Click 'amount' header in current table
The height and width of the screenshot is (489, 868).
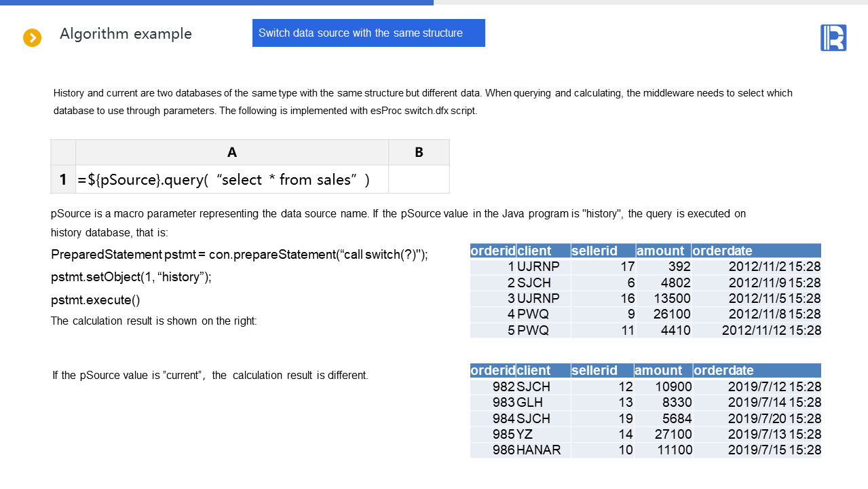click(x=658, y=370)
